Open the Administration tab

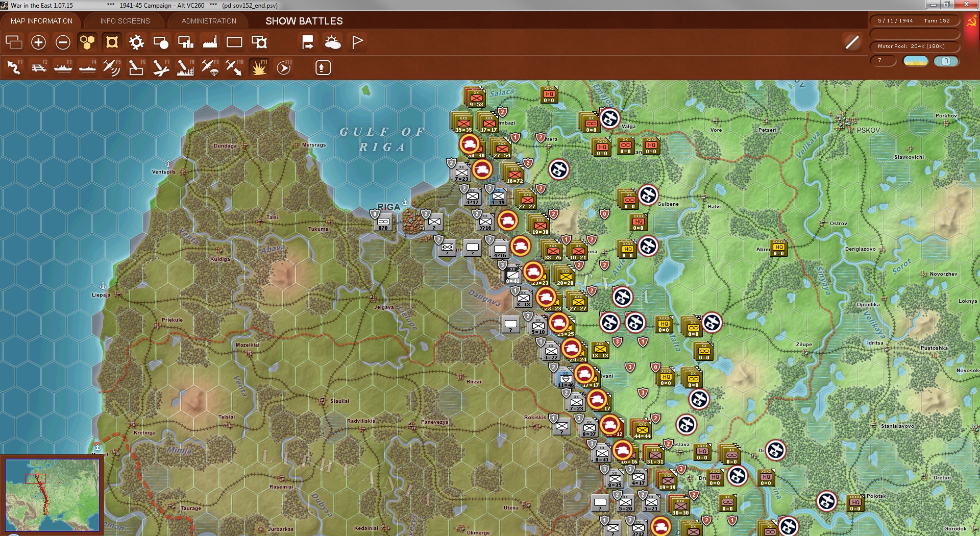209,21
